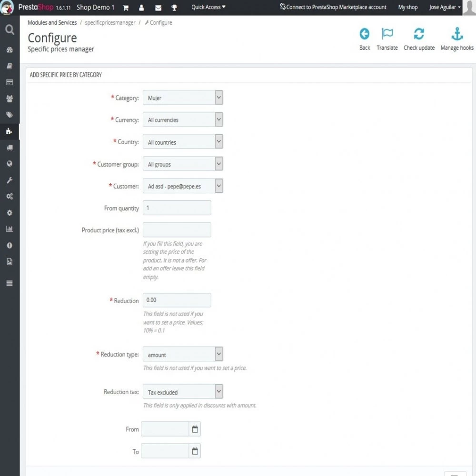This screenshot has height=476, width=476.
Task: Open the Price Rules tags icon
Action: (10, 115)
